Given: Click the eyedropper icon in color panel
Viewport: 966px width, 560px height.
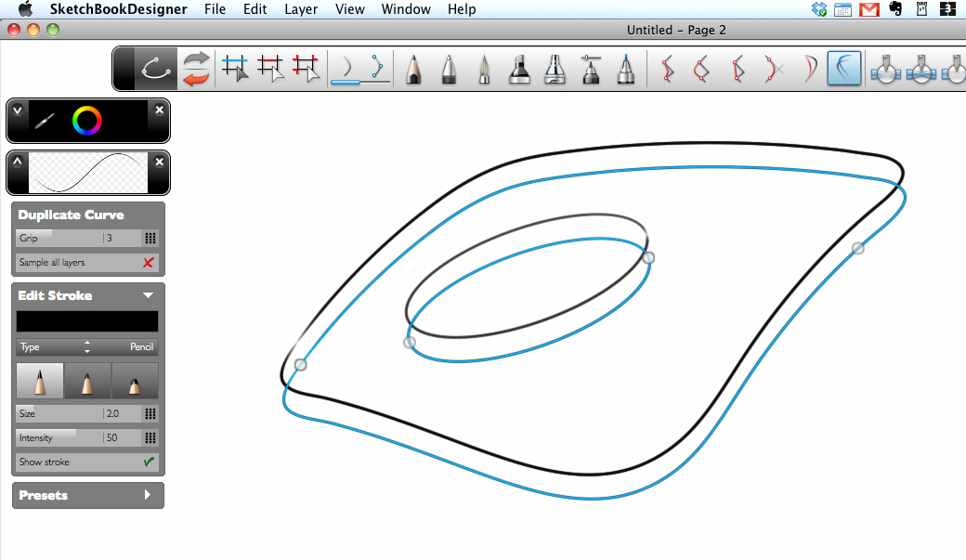Looking at the screenshot, I should pos(45,121).
